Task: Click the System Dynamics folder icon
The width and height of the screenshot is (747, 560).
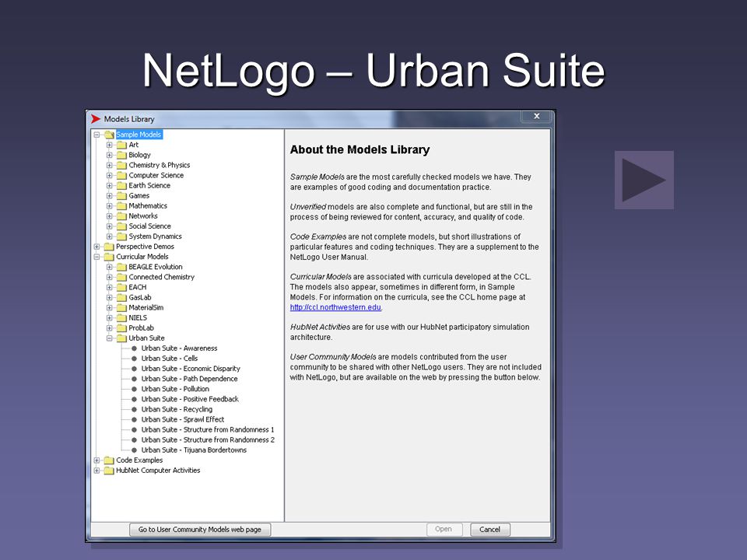Action: pyautogui.click(x=121, y=236)
